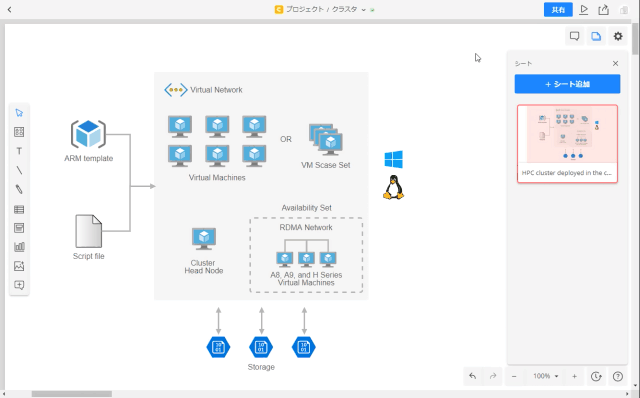Click the シート追加 add sheet button

(567, 84)
